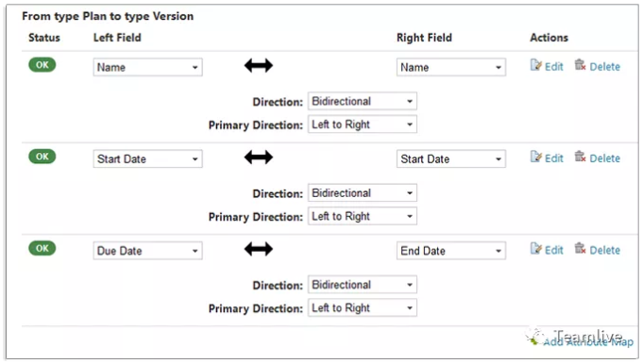Open the End Date right field dropdown
Image resolution: width=642 pixels, height=364 pixels.
point(451,251)
